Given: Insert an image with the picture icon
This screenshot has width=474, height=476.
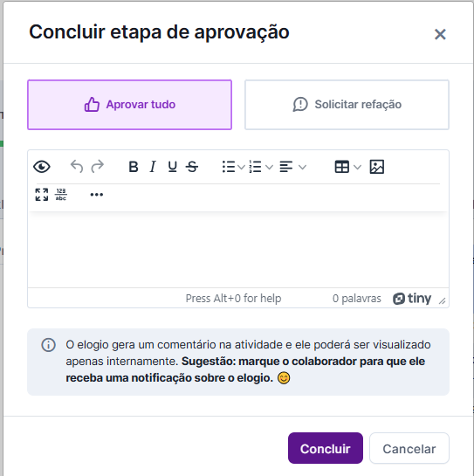Looking at the screenshot, I should 377,167.
